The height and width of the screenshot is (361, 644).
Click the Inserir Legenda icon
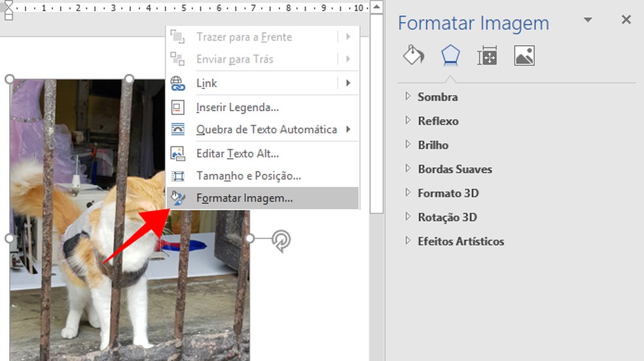point(177,107)
